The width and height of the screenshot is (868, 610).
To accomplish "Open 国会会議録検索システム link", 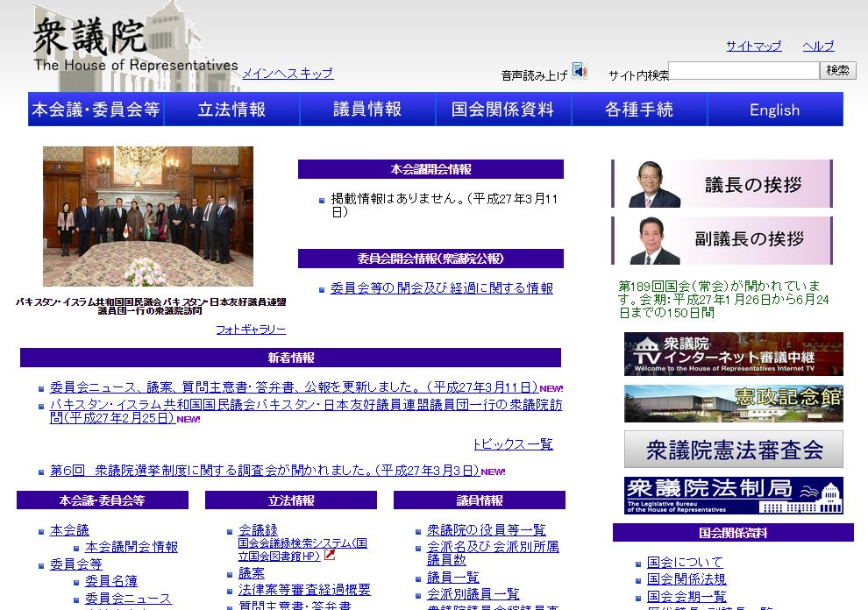I will 302,550.
